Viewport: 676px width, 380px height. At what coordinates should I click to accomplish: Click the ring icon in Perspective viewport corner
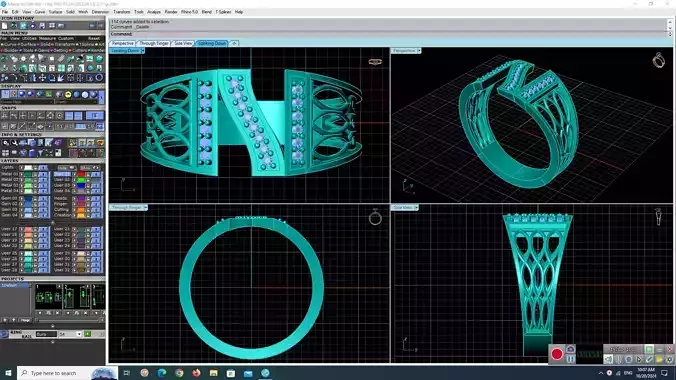658,61
